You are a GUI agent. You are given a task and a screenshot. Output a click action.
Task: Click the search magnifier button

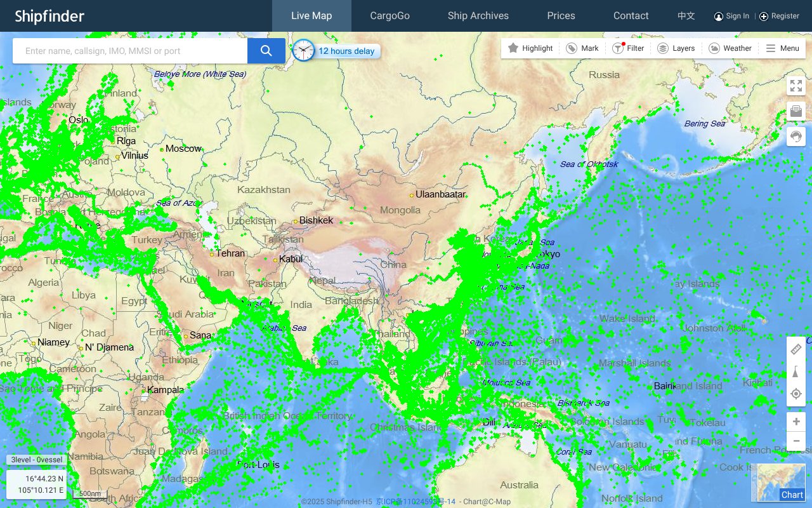pyautogui.click(x=266, y=50)
